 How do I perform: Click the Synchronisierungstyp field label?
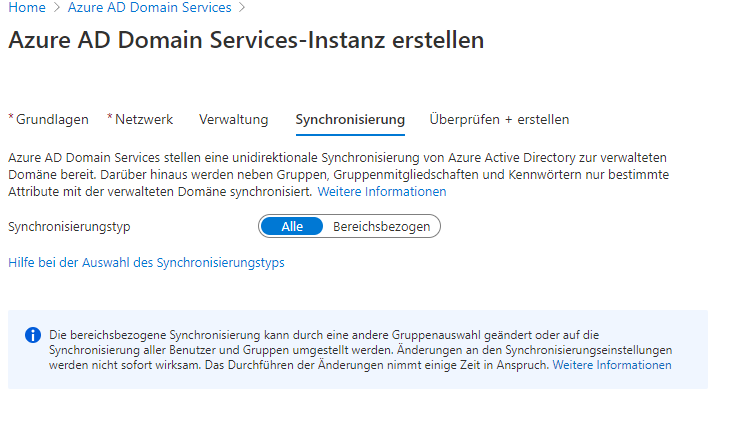coord(69,227)
